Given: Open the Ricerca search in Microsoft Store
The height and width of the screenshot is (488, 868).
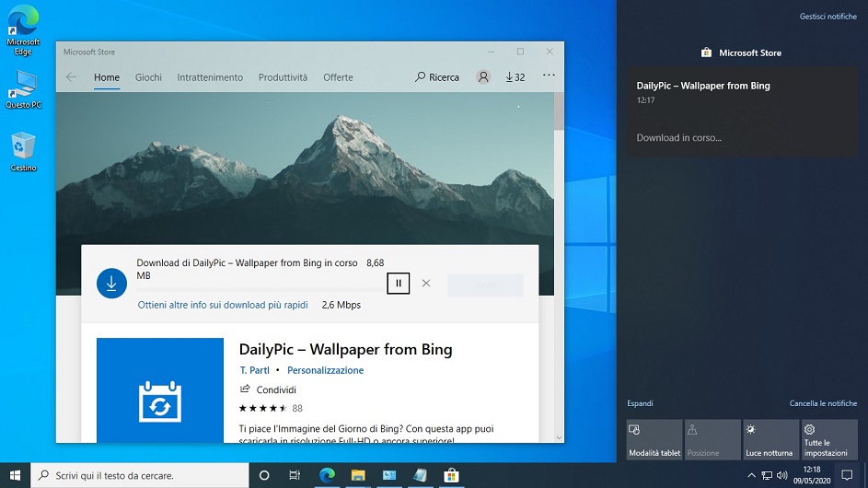Looking at the screenshot, I should (x=437, y=77).
